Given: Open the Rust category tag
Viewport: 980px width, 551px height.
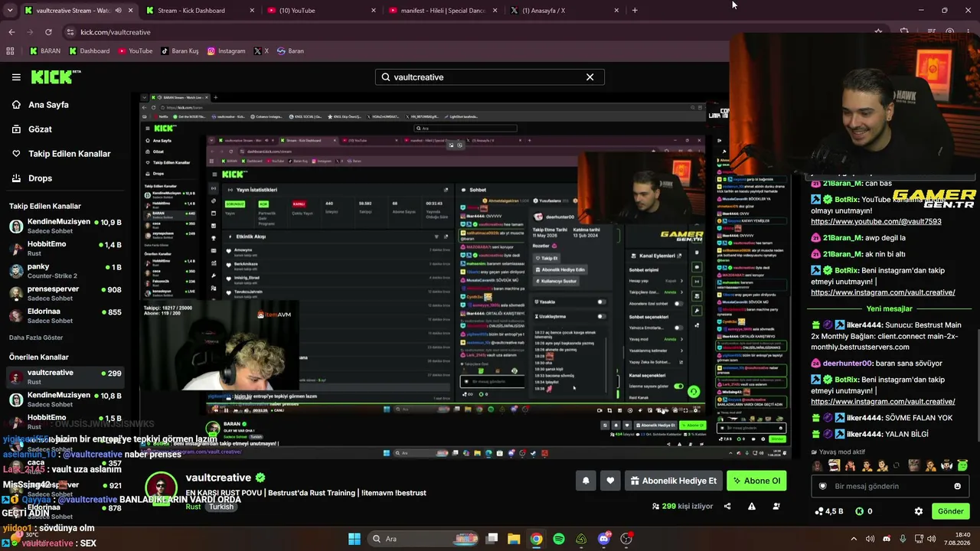Looking at the screenshot, I should click(x=193, y=507).
